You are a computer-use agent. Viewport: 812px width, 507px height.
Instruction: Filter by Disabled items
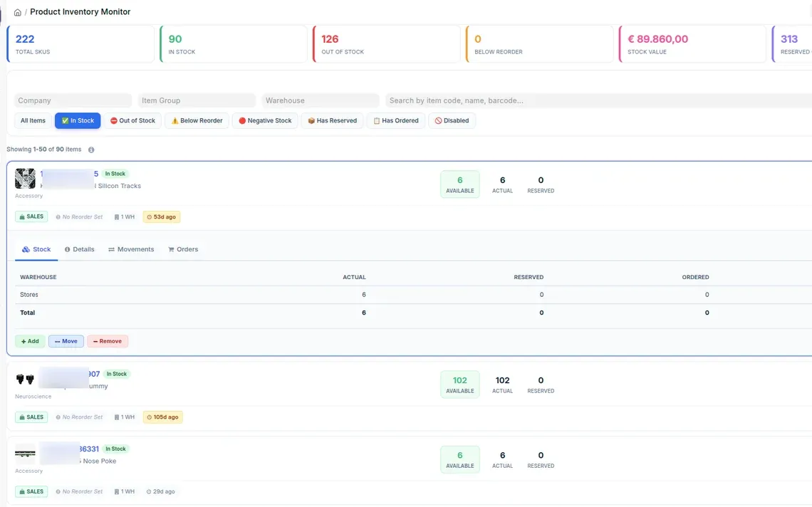pos(452,120)
